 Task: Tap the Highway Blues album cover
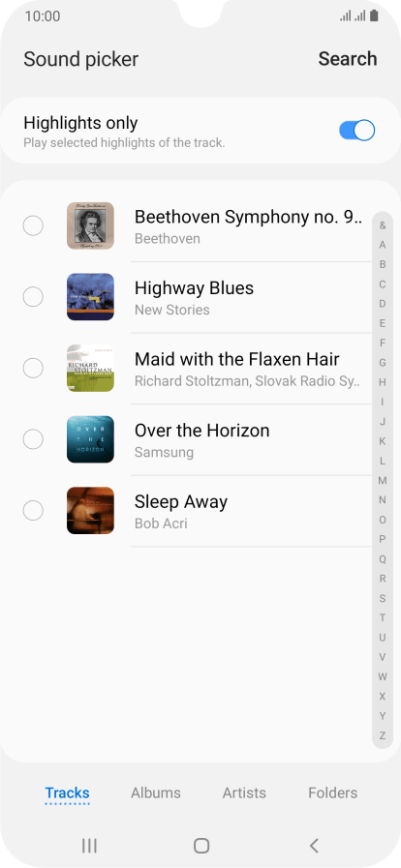click(x=90, y=297)
